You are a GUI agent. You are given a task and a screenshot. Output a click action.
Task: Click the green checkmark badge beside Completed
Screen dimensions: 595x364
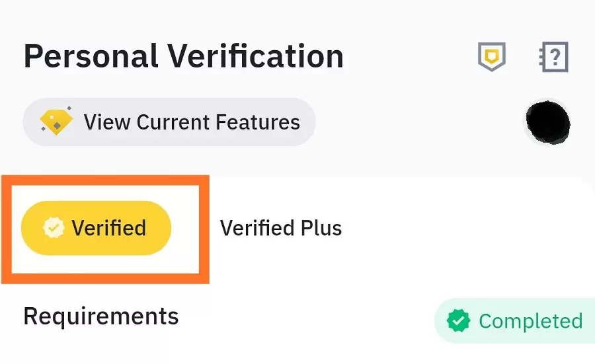[458, 321]
